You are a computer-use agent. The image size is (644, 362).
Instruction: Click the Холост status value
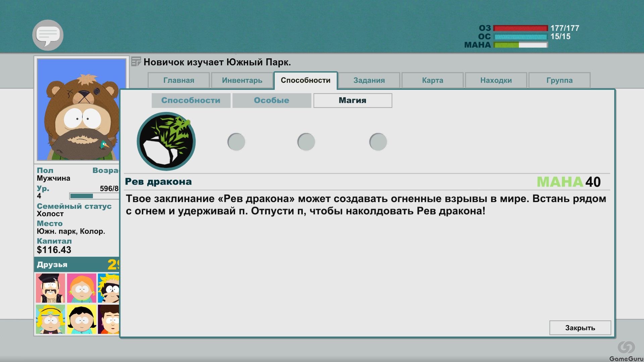click(x=50, y=214)
